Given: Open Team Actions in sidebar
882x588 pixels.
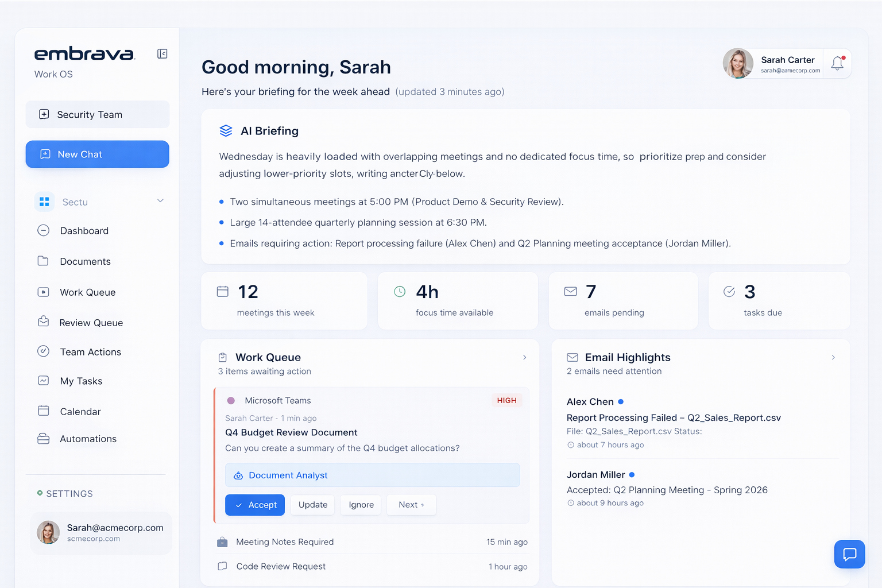Looking at the screenshot, I should (91, 352).
